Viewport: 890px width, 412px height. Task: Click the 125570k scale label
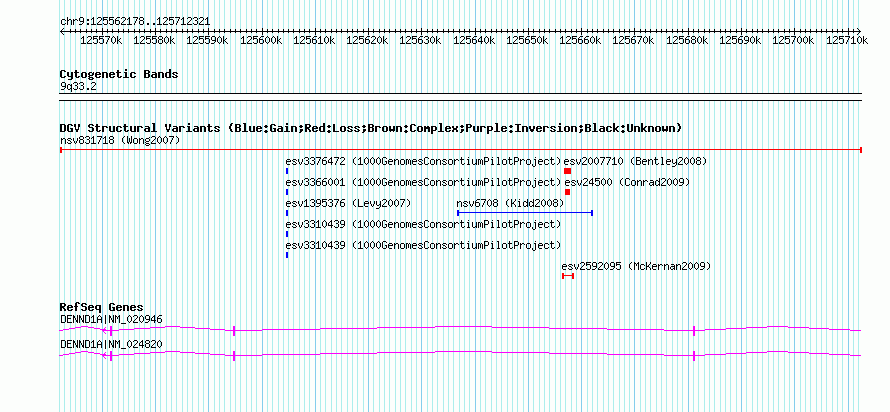pos(102,40)
